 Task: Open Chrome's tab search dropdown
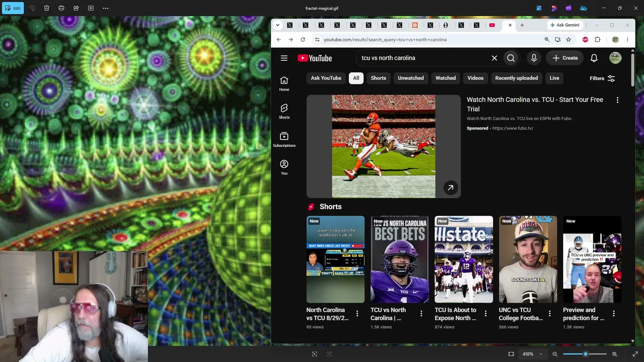(x=277, y=25)
